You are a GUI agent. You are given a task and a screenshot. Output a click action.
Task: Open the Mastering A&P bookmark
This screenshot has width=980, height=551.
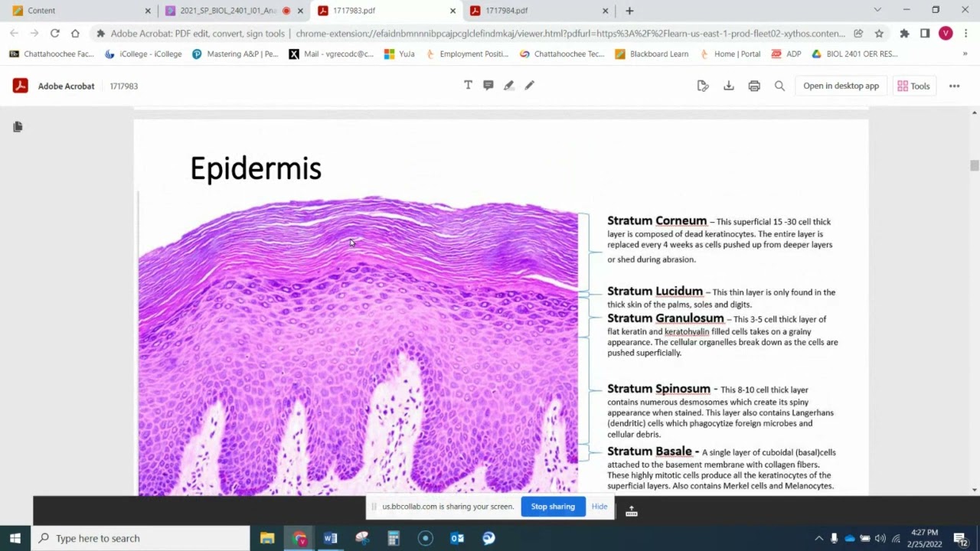click(235, 54)
